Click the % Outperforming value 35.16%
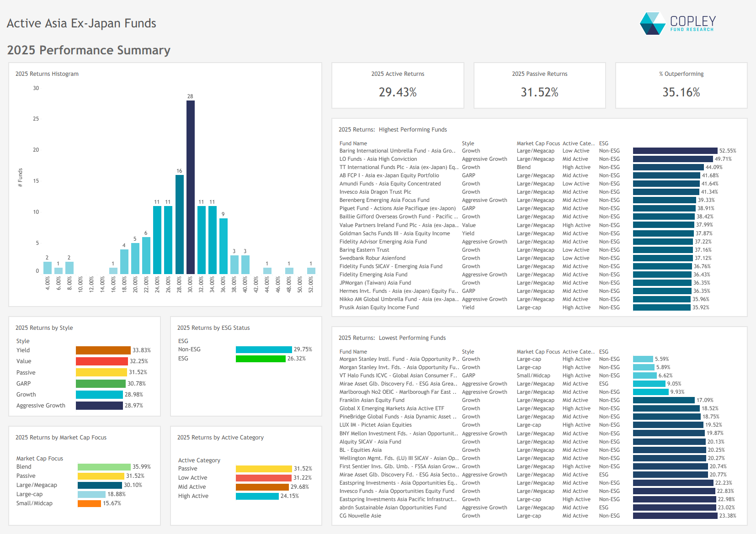Viewport: 756px width, 534px height. (x=681, y=93)
